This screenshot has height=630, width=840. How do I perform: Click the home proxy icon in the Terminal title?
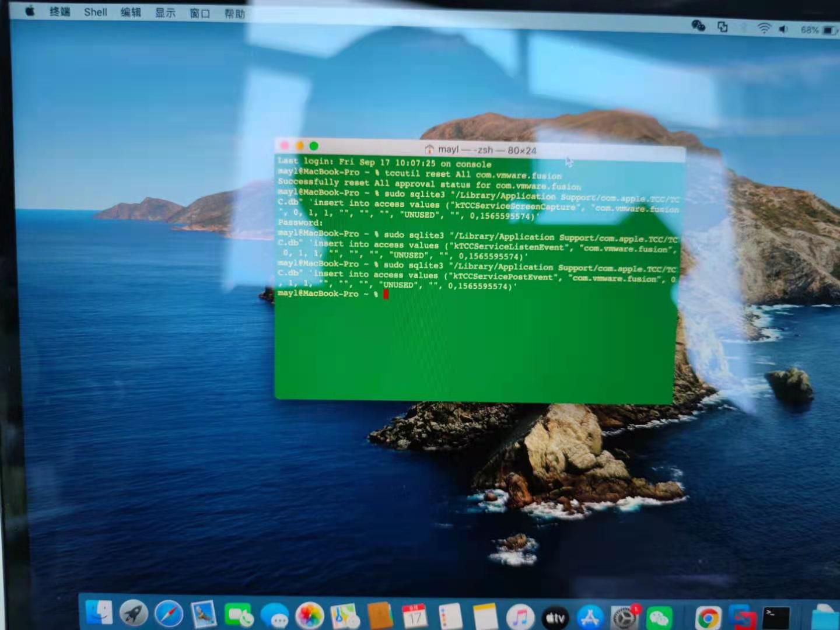(x=429, y=149)
